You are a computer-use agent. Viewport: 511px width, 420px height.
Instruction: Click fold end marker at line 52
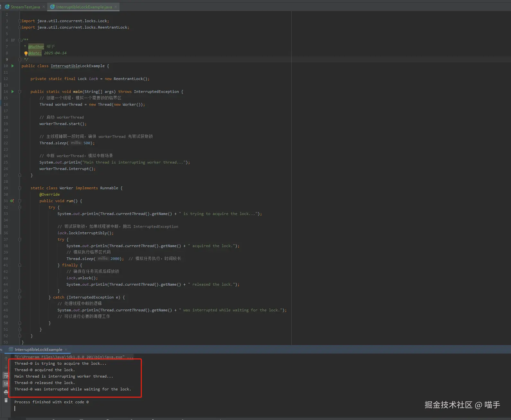tap(20, 336)
